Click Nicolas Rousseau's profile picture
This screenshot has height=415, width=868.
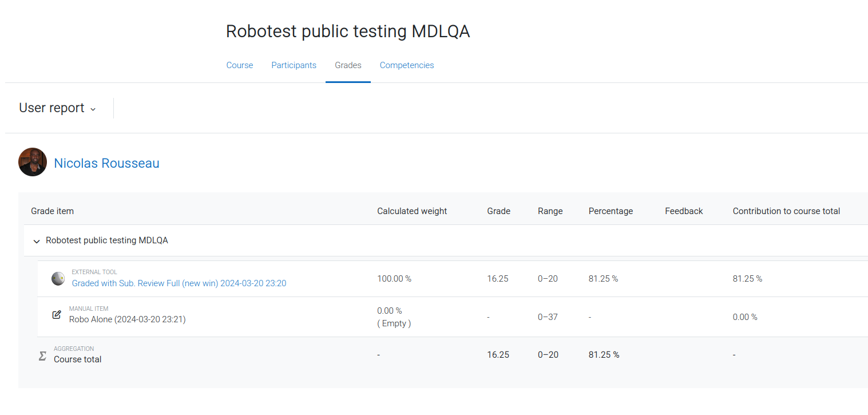33,162
